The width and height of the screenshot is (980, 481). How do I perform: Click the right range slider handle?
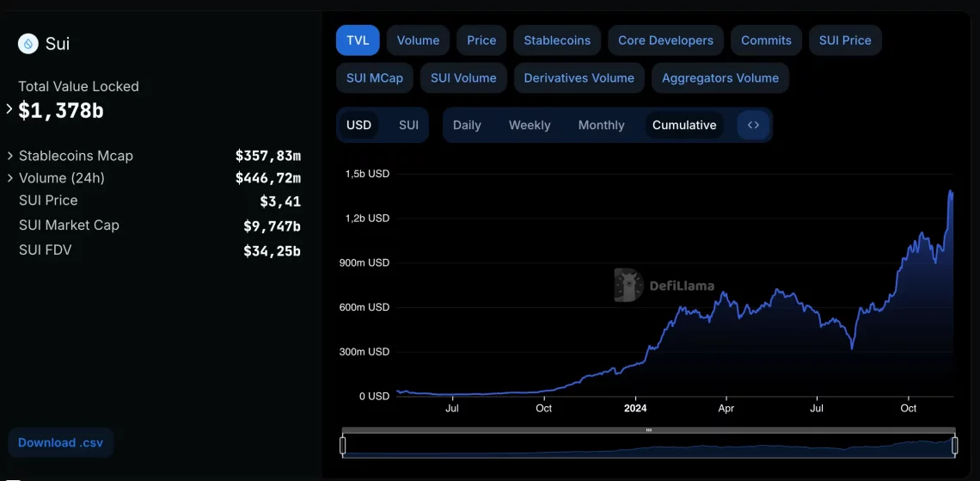[x=954, y=445]
